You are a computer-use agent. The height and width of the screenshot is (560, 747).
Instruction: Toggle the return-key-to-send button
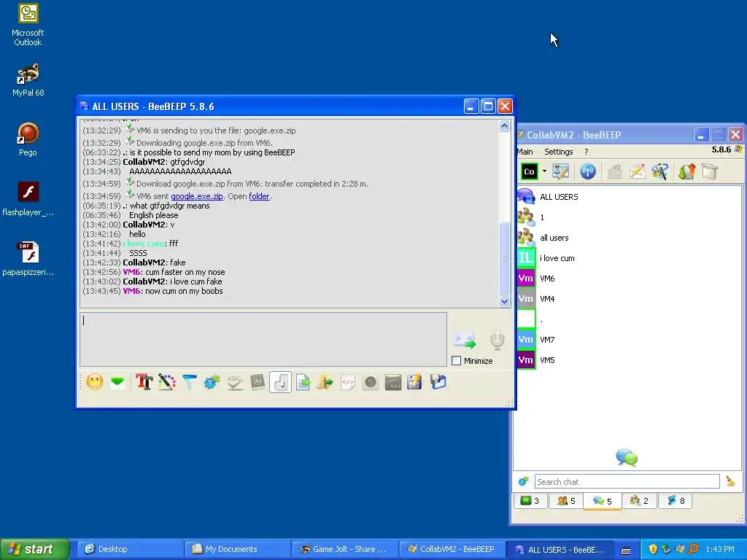(281, 382)
